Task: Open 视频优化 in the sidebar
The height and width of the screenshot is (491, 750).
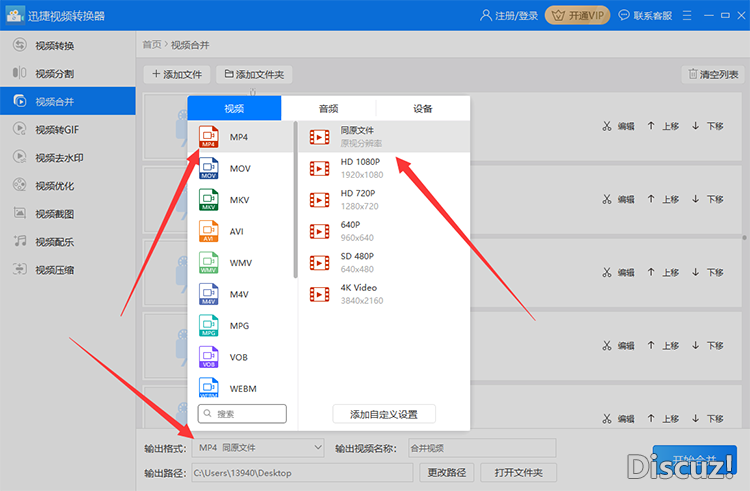Action: point(67,185)
